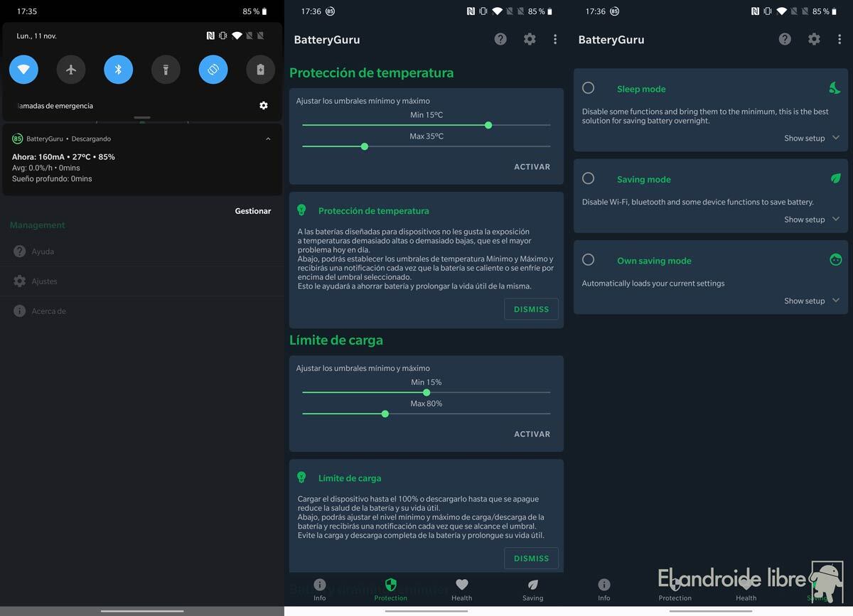Collapse the BatteryGuru notification chevron
Viewport: 853px width, 616px height.
point(268,139)
